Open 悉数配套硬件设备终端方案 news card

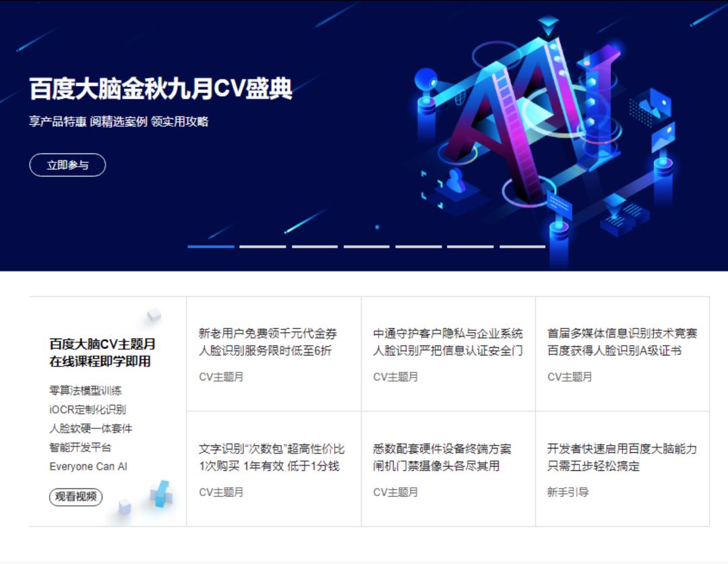tap(448, 469)
